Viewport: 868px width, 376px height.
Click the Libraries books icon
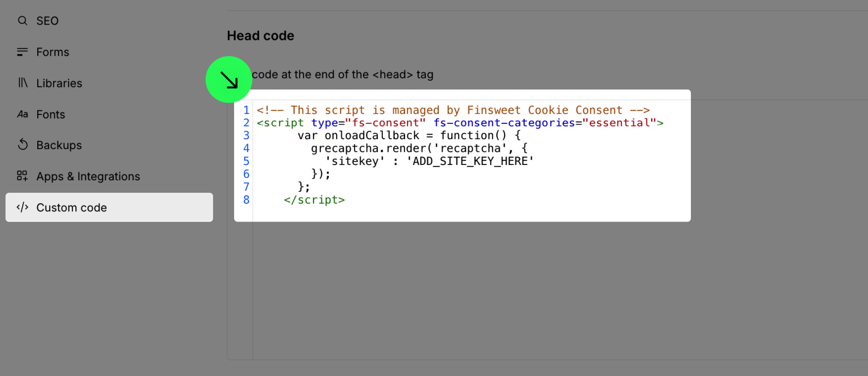tap(22, 82)
